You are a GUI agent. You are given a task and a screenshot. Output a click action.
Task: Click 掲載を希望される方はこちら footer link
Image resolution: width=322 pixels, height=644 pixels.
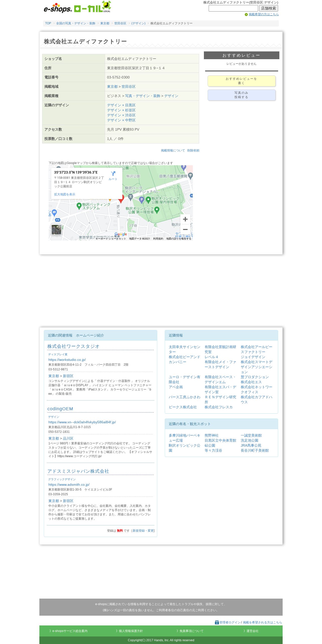point(262,622)
